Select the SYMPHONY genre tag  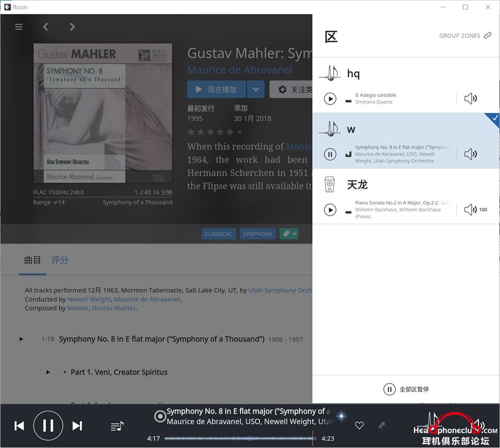coord(258,234)
